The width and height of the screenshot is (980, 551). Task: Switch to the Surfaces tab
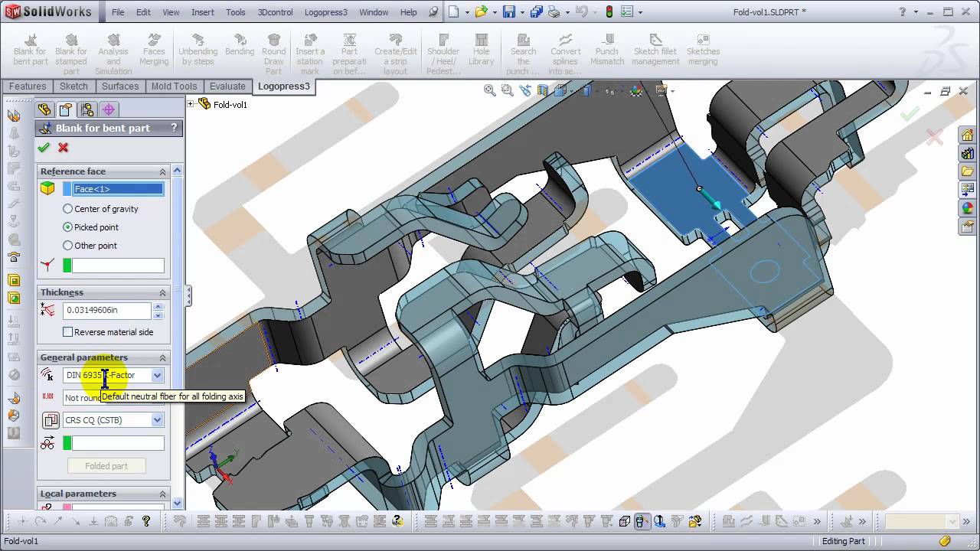click(x=120, y=86)
